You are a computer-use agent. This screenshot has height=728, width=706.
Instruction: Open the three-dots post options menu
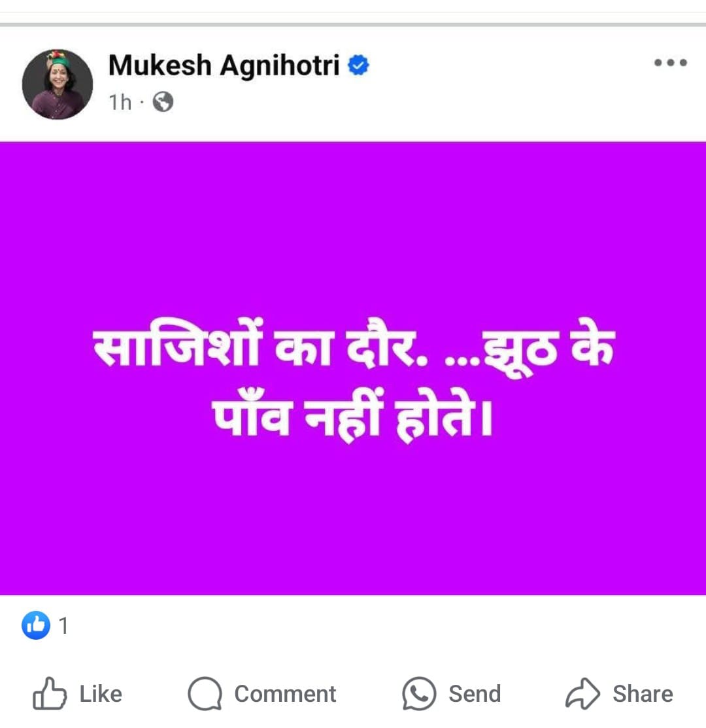670,63
